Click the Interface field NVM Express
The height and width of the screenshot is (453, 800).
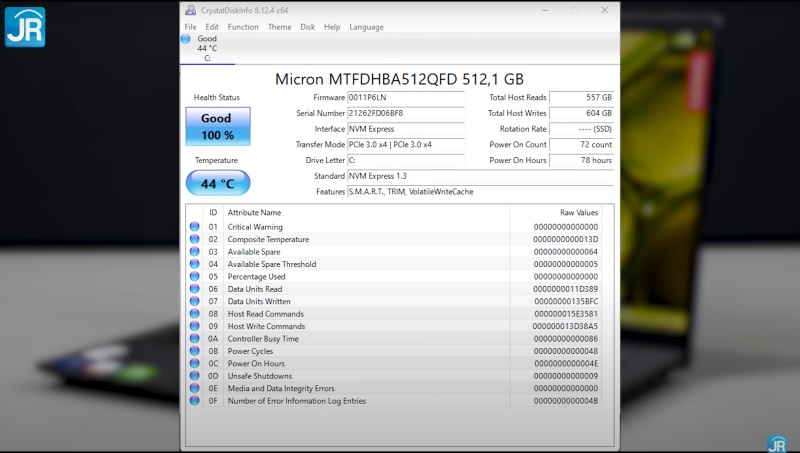pyautogui.click(x=406, y=129)
